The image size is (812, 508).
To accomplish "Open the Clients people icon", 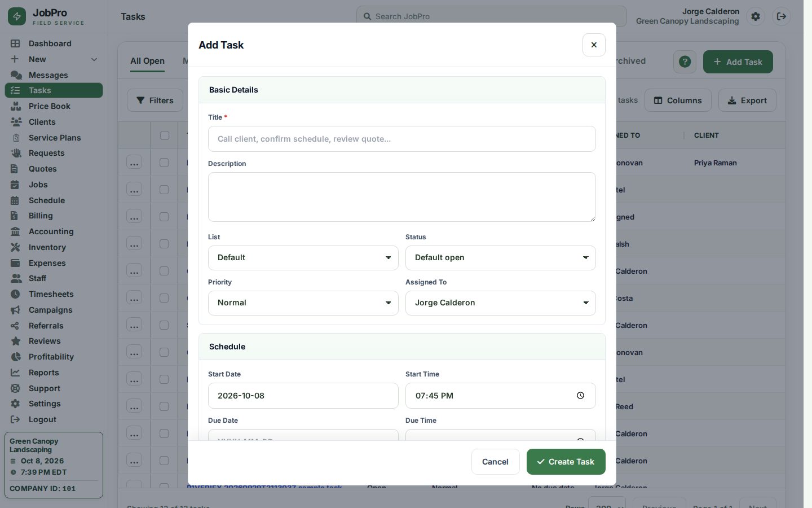I will [x=16, y=122].
